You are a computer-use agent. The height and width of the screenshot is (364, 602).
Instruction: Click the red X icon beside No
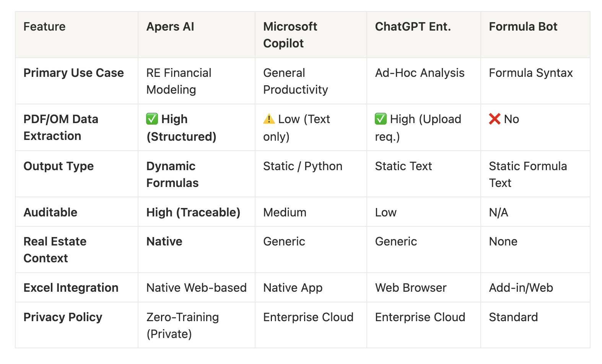[495, 119]
